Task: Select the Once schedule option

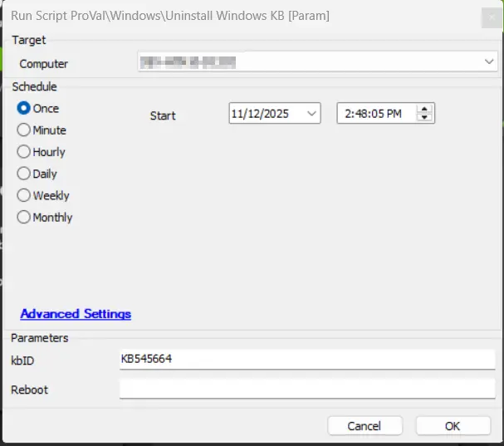Action: click(x=24, y=108)
